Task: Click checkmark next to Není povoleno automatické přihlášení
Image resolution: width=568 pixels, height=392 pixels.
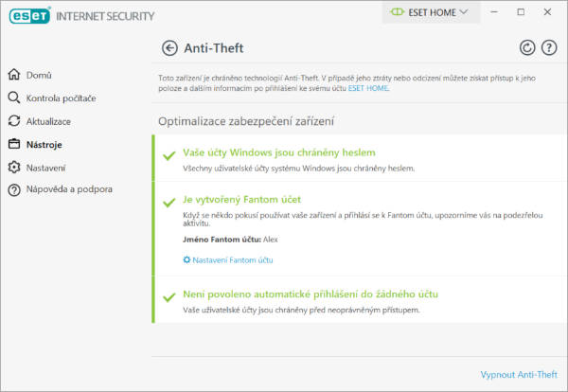Action: (169, 297)
